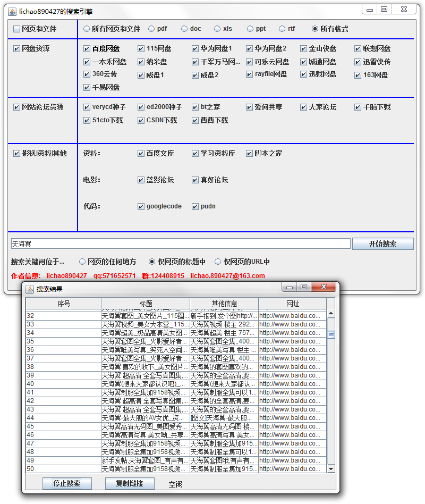
Task: Click the search keyword input field
Action: point(181,243)
